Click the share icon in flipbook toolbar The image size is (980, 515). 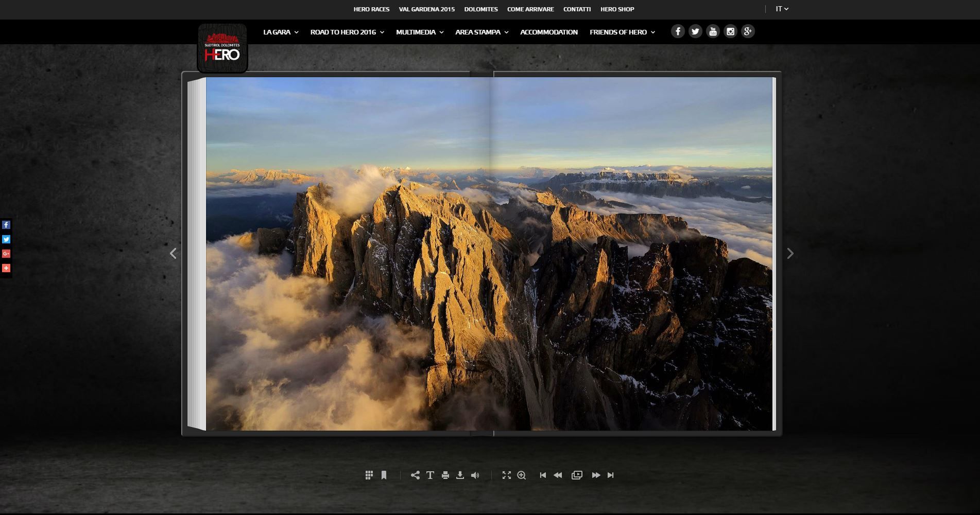415,475
